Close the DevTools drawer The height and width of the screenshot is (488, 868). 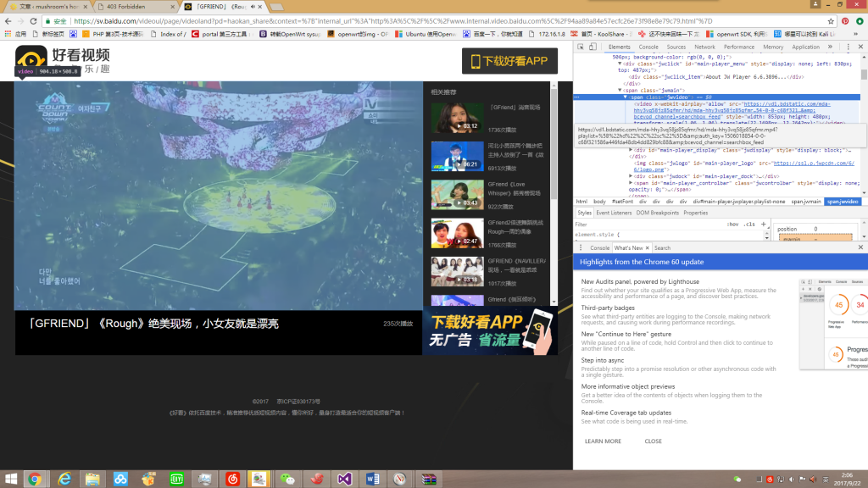[x=860, y=247]
